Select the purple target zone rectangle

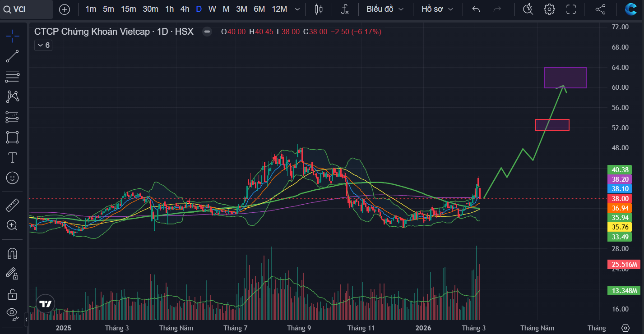pos(565,78)
